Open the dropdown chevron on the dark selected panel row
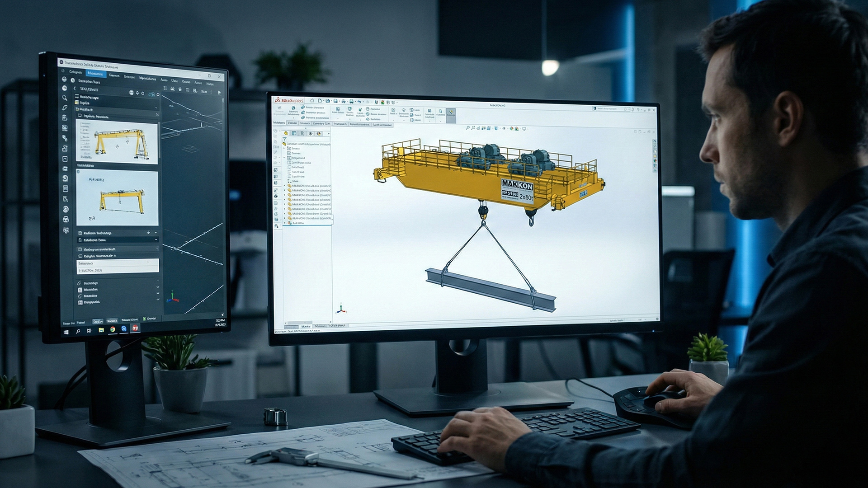The height and width of the screenshot is (488, 868). pyautogui.click(x=156, y=239)
